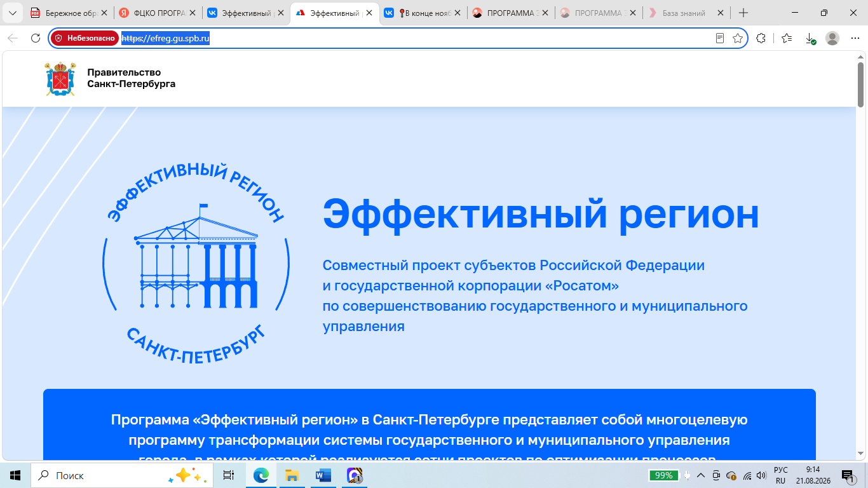
Task: Open the network Wi-Fi status icon
Action: point(747,475)
